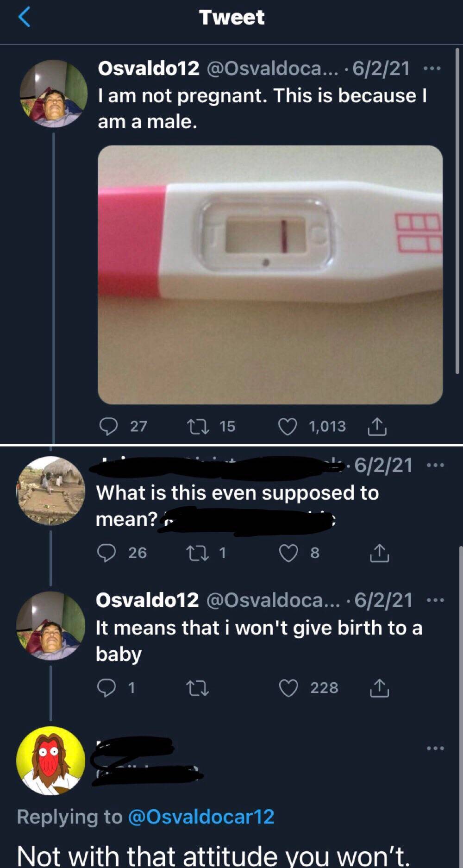Like the tweet with 228 likes
This screenshot has height=868, width=463.
coord(288,688)
